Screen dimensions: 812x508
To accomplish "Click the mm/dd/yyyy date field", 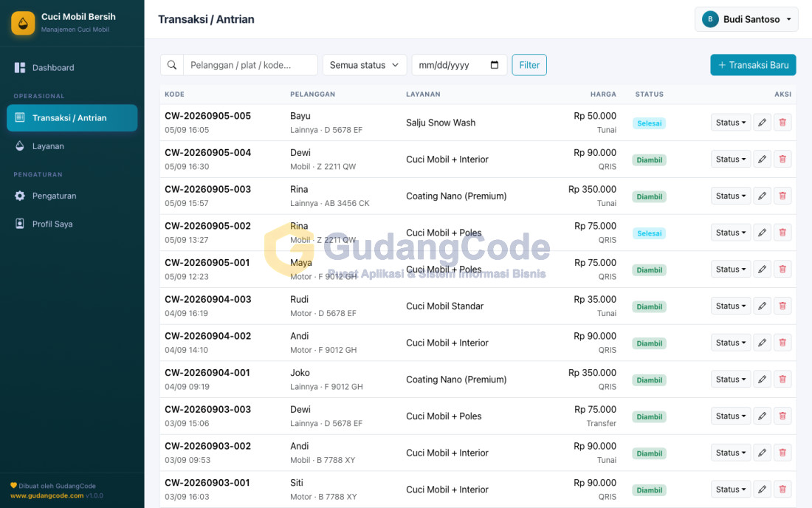I will 459,65.
